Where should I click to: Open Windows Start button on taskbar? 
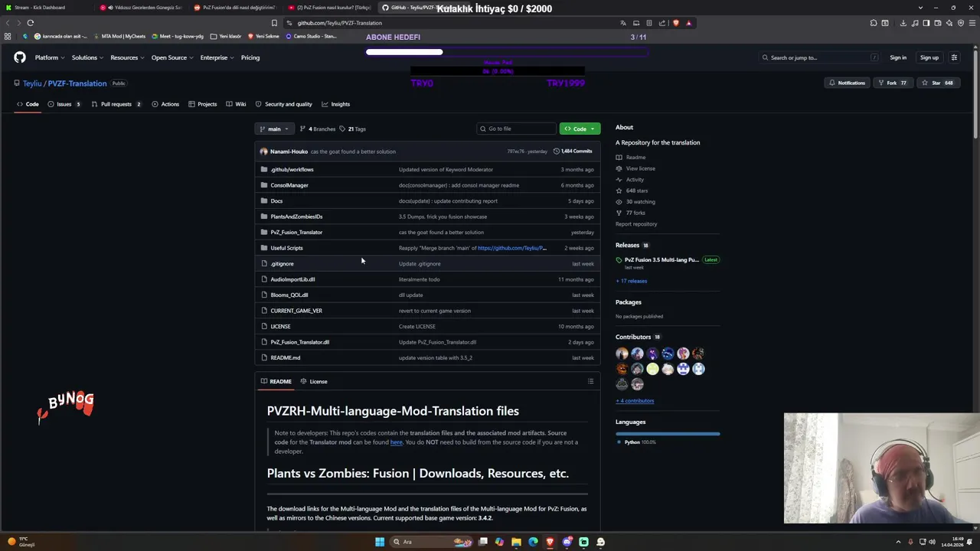tap(379, 542)
